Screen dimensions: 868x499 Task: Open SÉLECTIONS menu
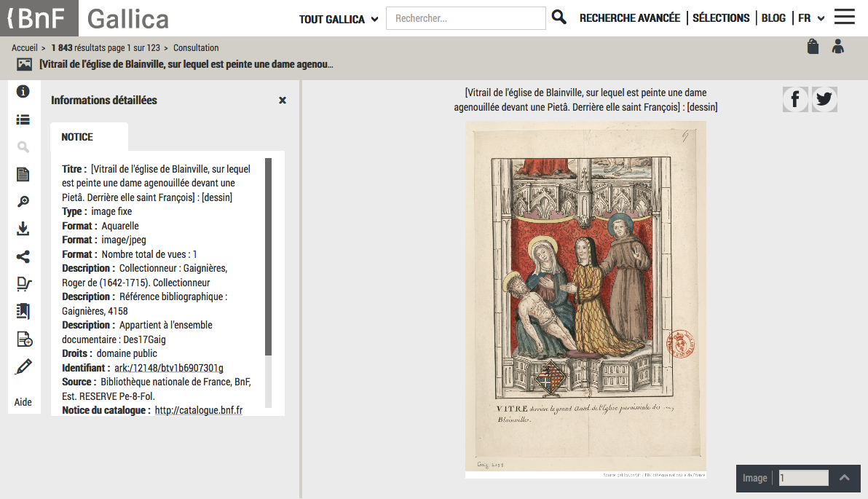click(x=721, y=18)
